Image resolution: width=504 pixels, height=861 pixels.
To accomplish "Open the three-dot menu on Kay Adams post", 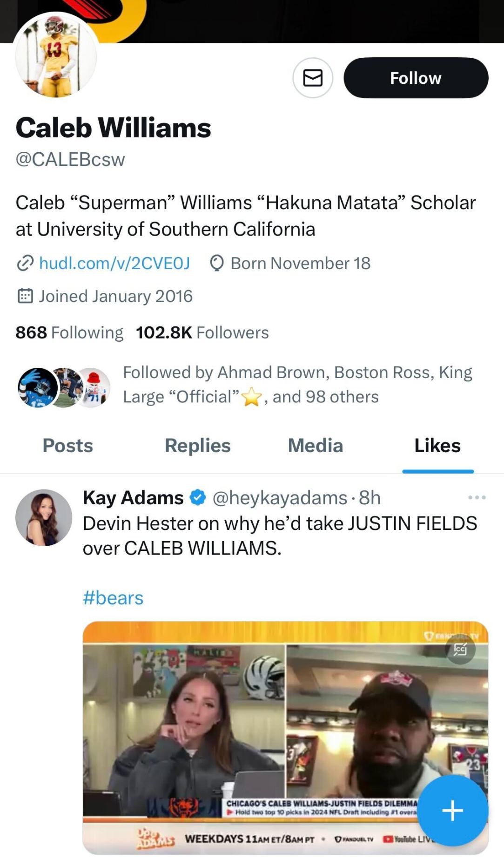I will [x=477, y=498].
